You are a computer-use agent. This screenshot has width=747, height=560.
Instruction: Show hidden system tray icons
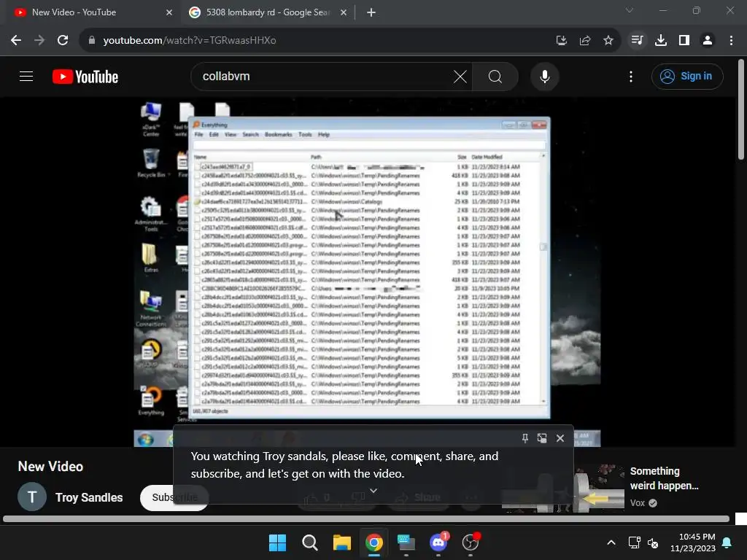(x=611, y=542)
